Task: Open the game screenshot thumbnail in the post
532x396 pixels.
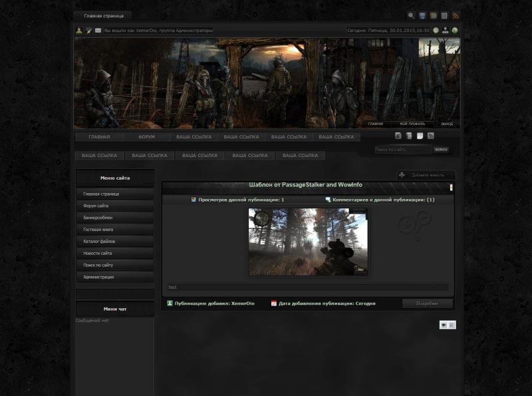Action: 308,242
